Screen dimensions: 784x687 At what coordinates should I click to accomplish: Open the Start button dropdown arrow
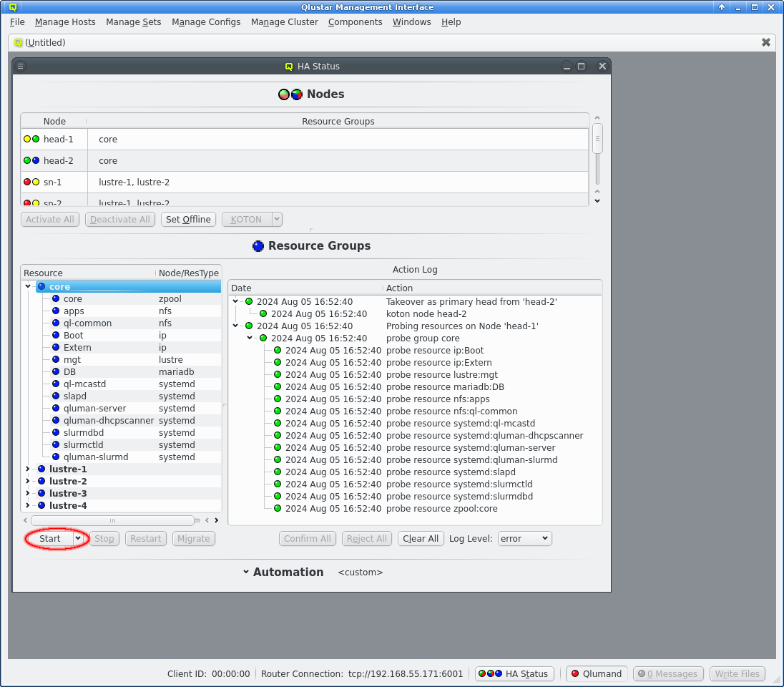(78, 538)
